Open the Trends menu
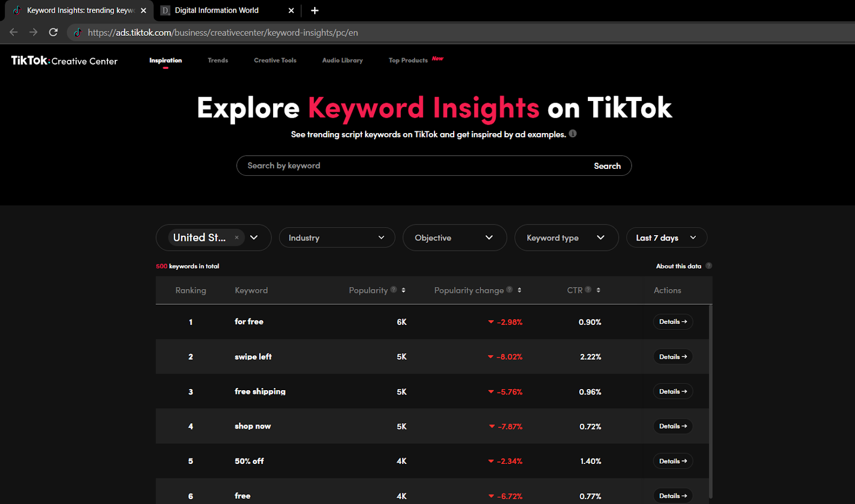The image size is (855, 504). (x=218, y=60)
